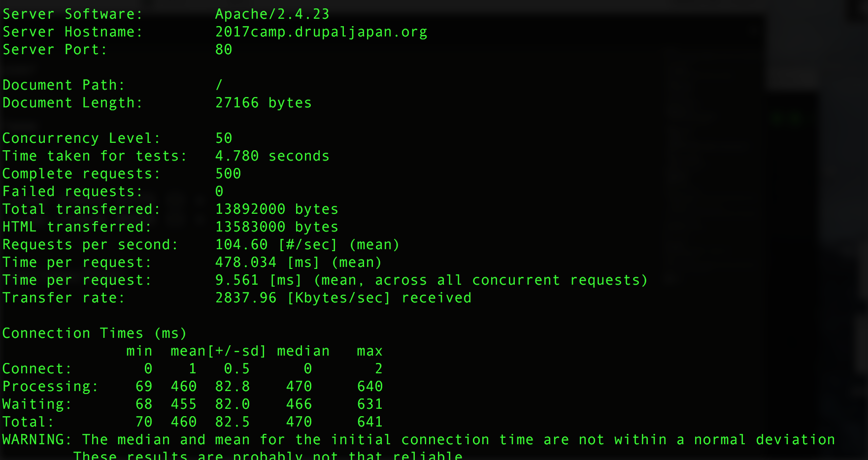Select the Concurrency Level value 50
This screenshot has width=868, height=460.
224,138
